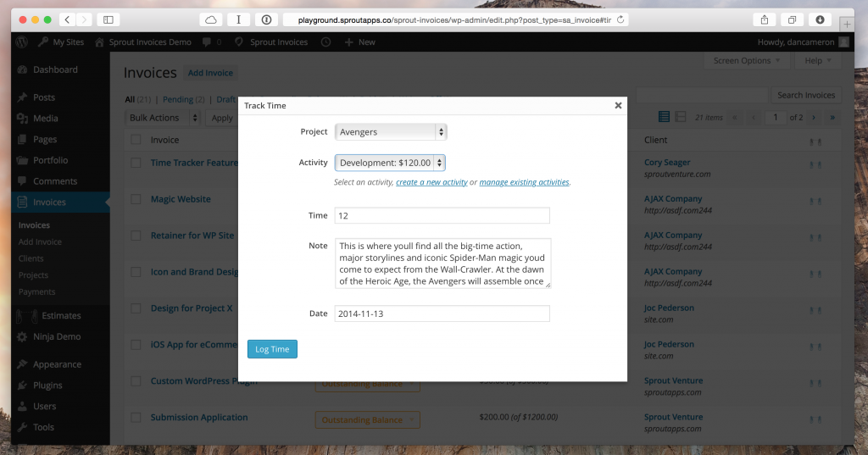Open Posts in sidebar

click(x=44, y=97)
